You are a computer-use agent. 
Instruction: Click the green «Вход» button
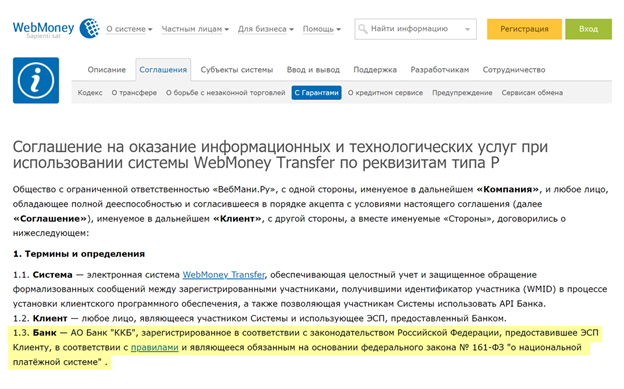[588, 29]
